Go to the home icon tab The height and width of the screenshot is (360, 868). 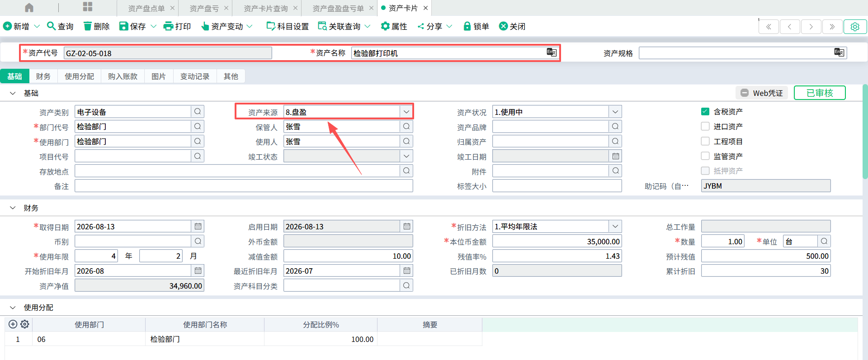pos(29,8)
